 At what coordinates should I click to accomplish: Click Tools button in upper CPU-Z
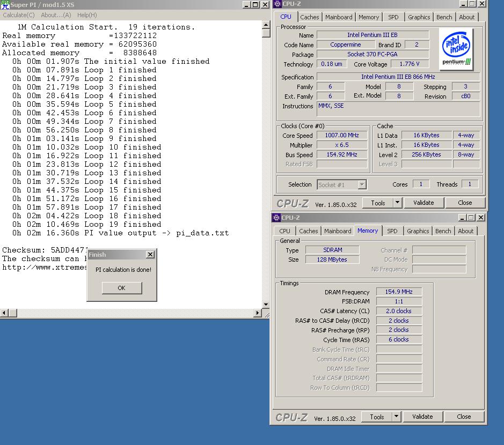[378, 203]
